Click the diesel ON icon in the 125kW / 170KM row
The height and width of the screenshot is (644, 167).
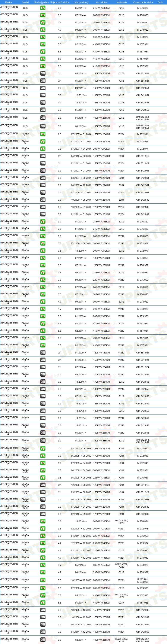point(43,485)
